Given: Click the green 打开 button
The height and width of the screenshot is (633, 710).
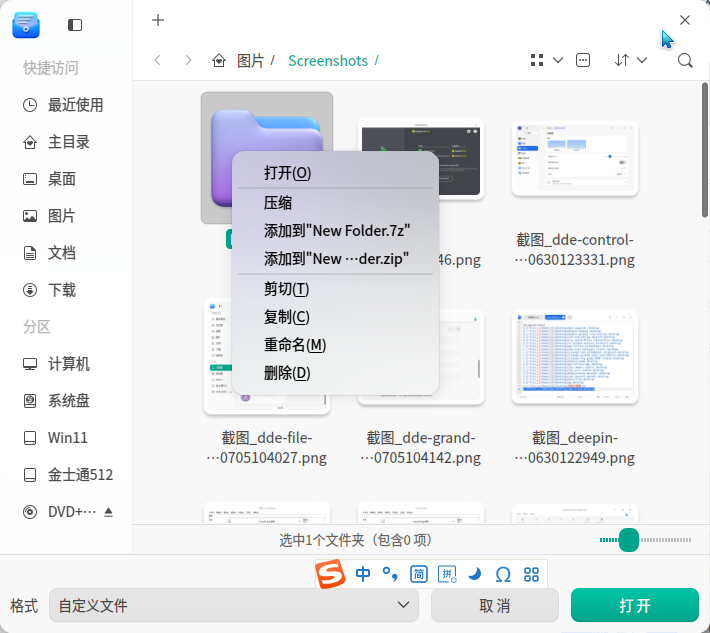Looking at the screenshot, I should 635,605.
